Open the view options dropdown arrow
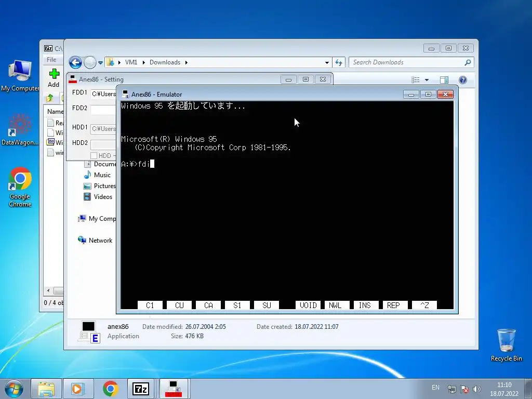 click(427, 80)
